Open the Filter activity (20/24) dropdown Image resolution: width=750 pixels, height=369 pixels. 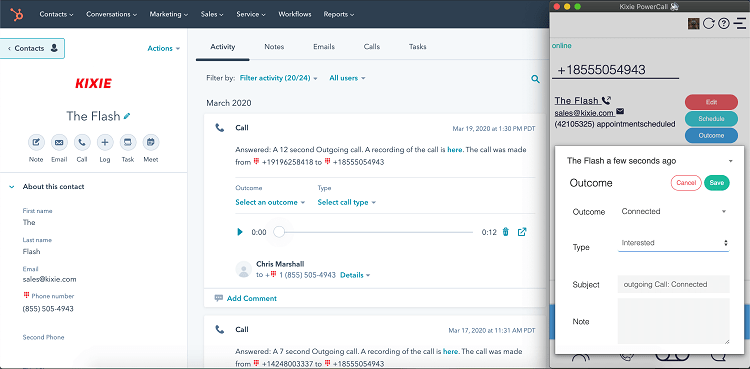point(278,78)
